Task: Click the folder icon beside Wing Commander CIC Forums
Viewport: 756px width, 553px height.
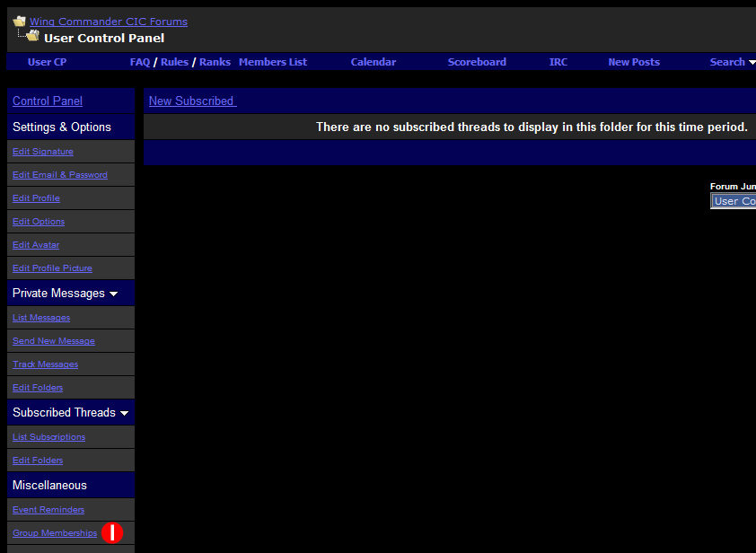Action: [19, 21]
